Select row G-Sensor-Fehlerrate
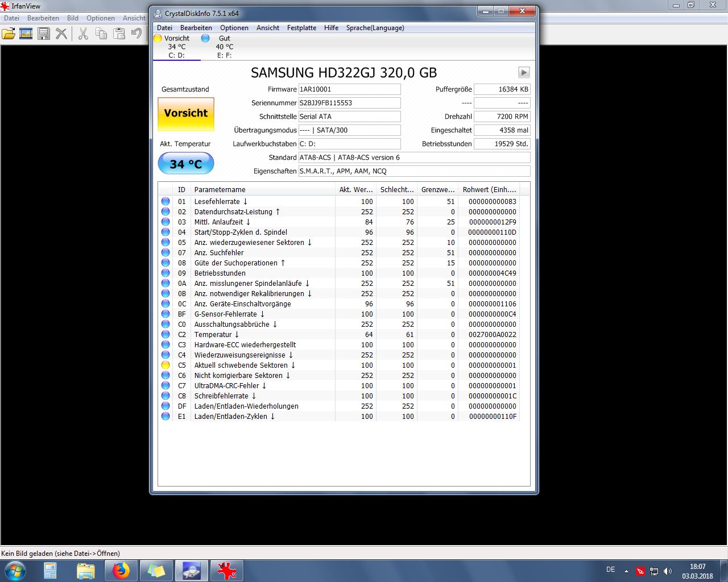Image resolution: width=728 pixels, height=582 pixels. tap(339, 314)
